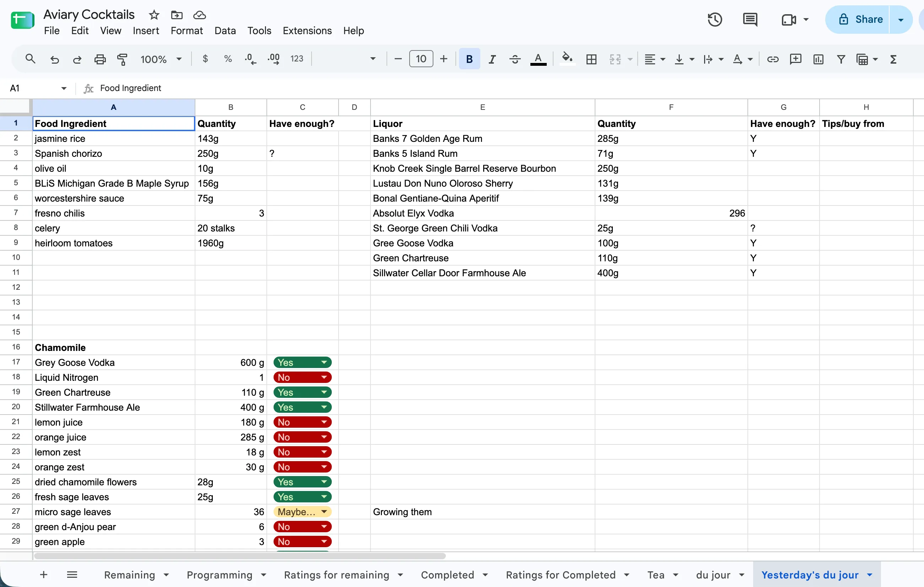
Task: Switch to the Tea sheet tab
Action: point(656,575)
